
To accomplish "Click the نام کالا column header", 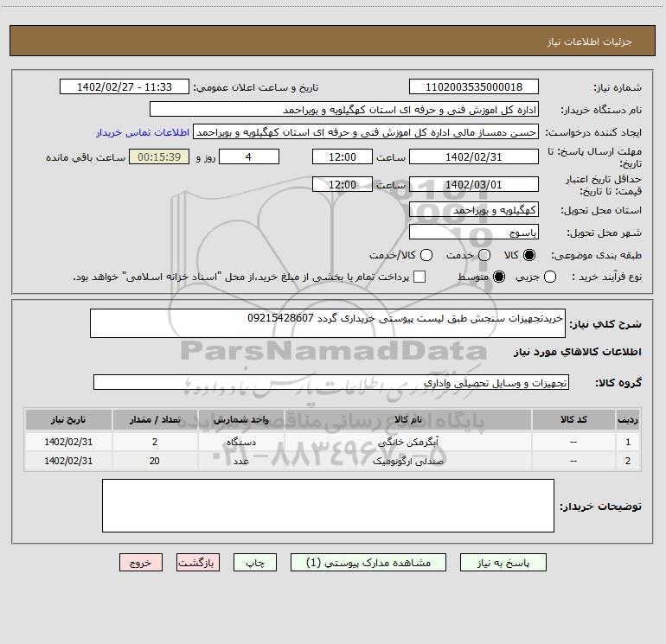I will tap(408, 420).
